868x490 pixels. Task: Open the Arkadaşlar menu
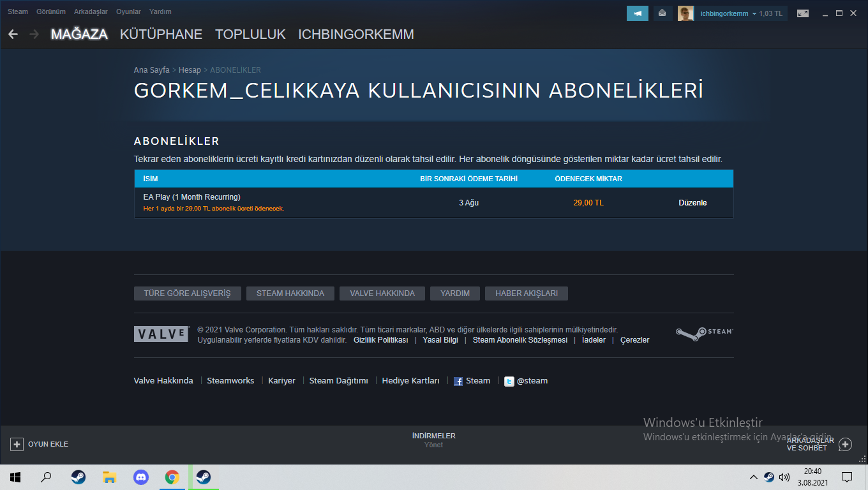[x=91, y=11]
